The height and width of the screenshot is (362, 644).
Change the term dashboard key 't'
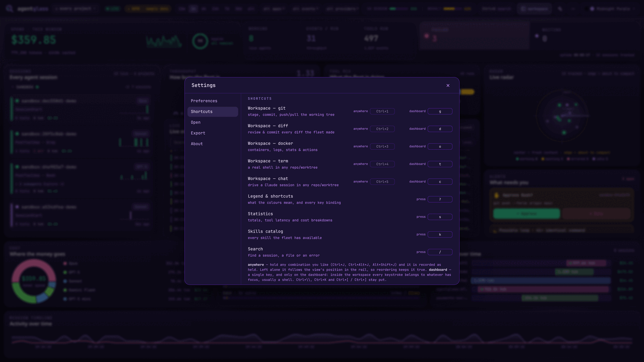pos(440,164)
